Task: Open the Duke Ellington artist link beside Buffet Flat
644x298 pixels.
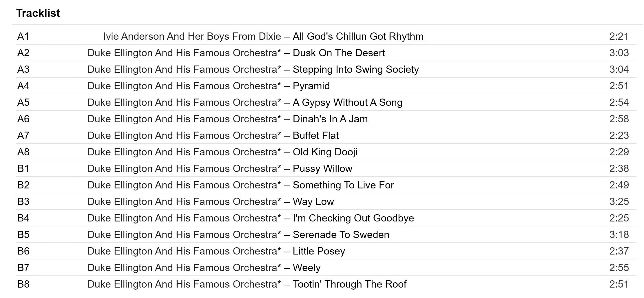Action: point(184,136)
